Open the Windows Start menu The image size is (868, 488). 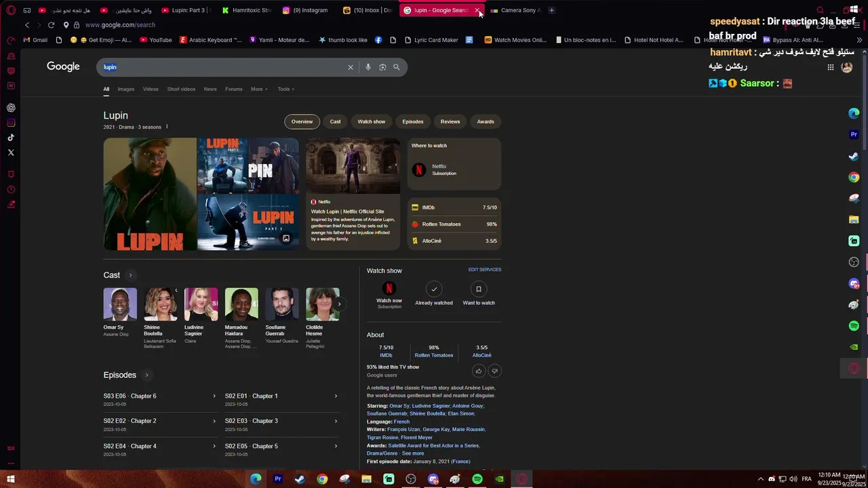tap(10, 479)
